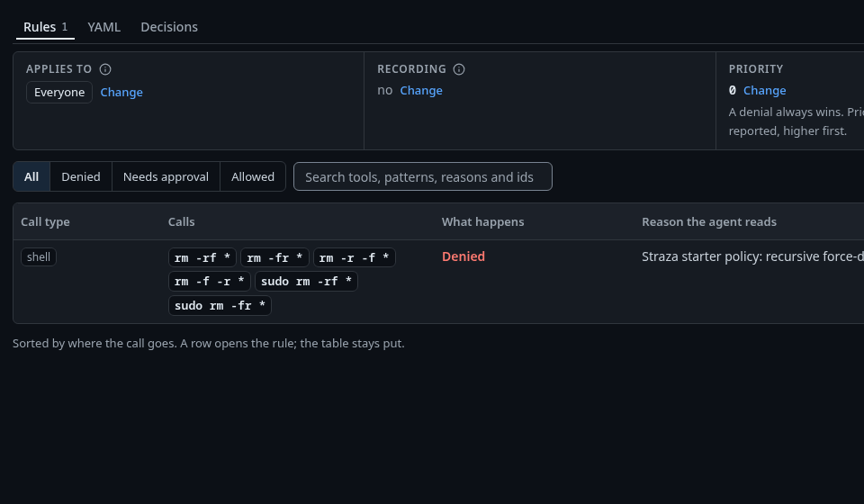Click the Everyone audience chip
The height and width of the screenshot is (504, 864).
59,92
